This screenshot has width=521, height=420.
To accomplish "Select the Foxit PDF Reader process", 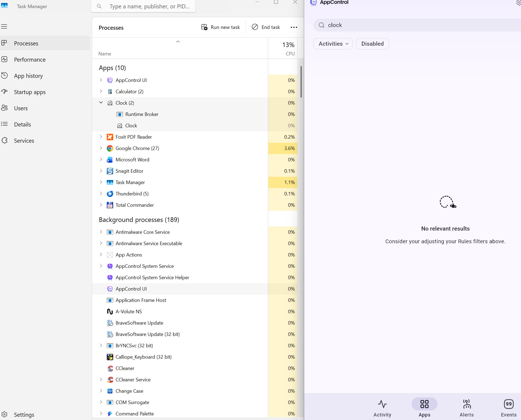I will click(x=134, y=137).
